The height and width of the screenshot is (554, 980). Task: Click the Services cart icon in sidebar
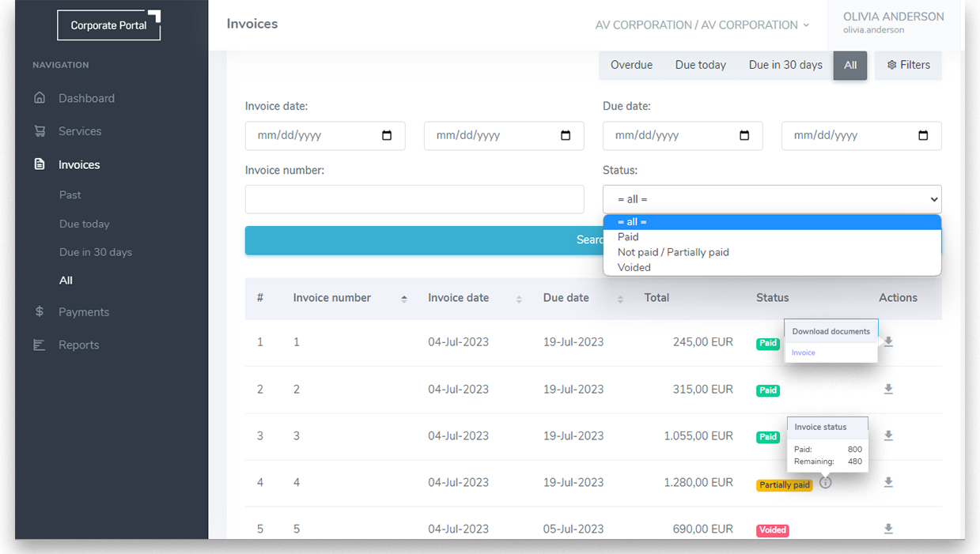(x=40, y=131)
